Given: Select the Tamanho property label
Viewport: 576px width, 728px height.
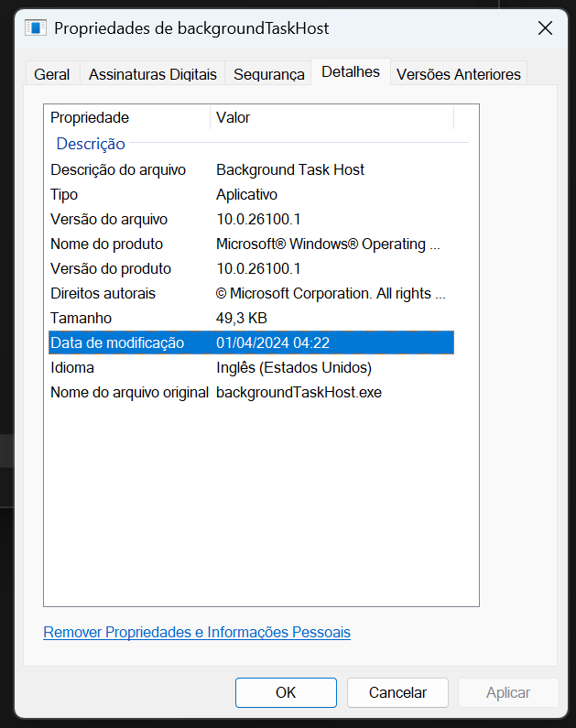Looking at the screenshot, I should click(x=81, y=318).
